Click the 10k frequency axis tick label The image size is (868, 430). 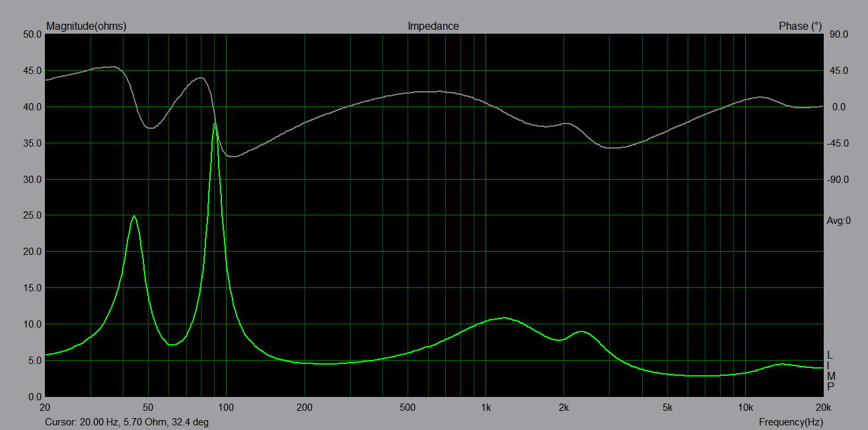[745, 407]
